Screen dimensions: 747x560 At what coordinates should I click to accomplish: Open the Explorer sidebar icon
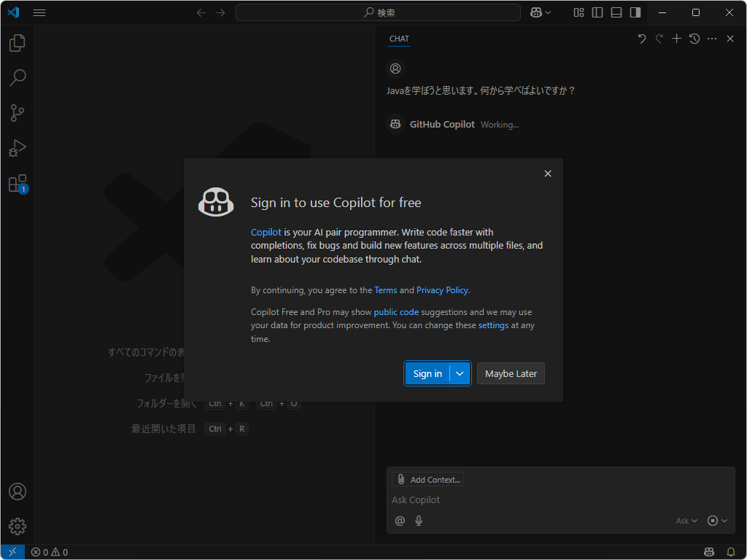click(x=17, y=43)
